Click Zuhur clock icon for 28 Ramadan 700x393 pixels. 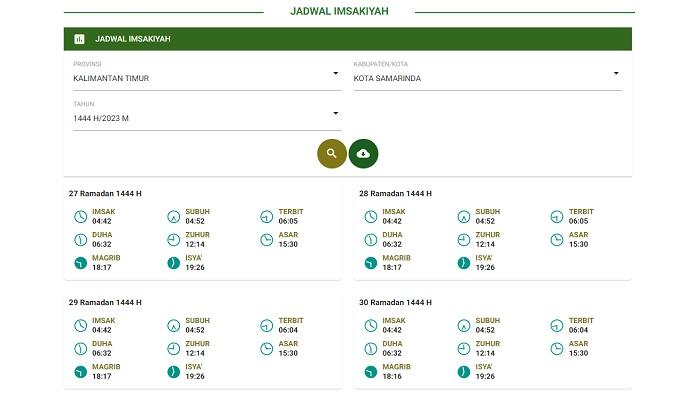point(464,240)
